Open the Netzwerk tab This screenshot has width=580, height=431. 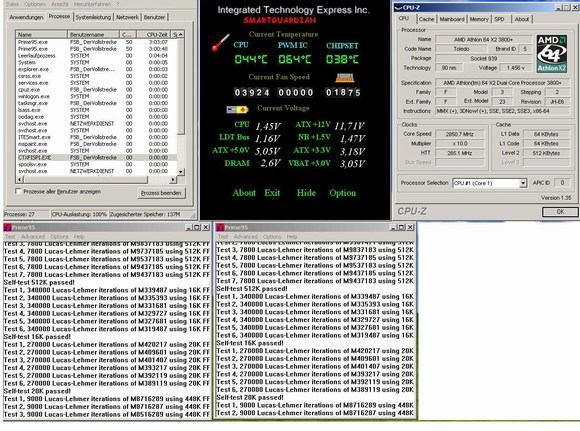click(x=127, y=17)
